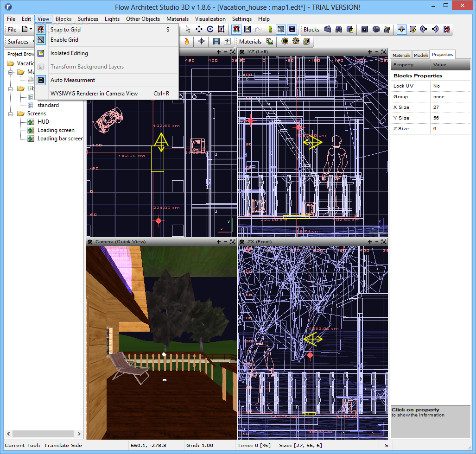Click the rotate side yellow arrow icon
This screenshot has height=454, width=476.
tap(413, 29)
